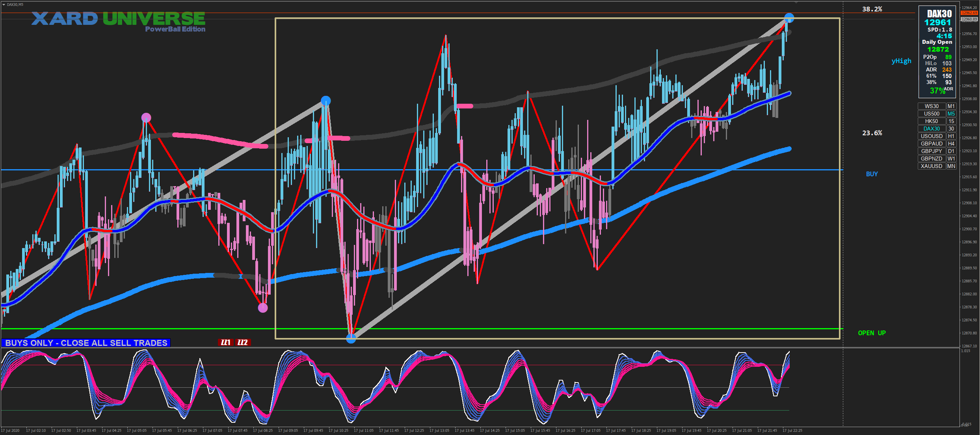
Task: Switch the chart to the M1 timeframe
Action: click(951, 106)
